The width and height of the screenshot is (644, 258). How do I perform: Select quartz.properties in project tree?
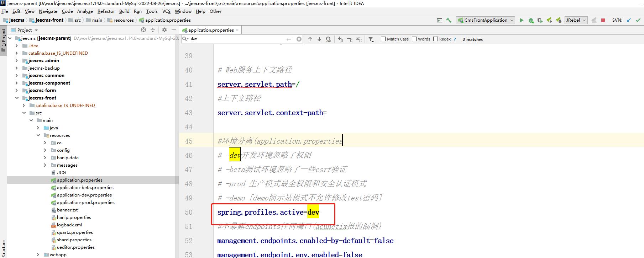coord(75,232)
